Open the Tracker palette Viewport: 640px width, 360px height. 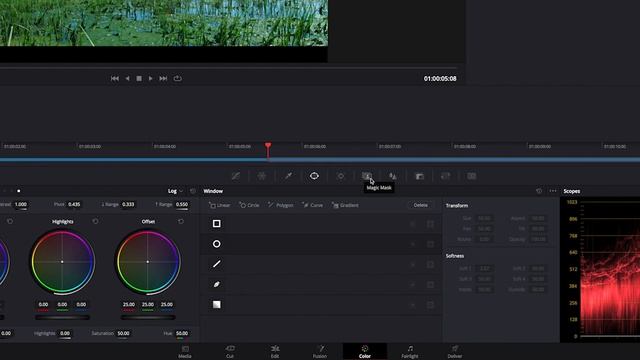pyautogui.click(x=340, y=176)
